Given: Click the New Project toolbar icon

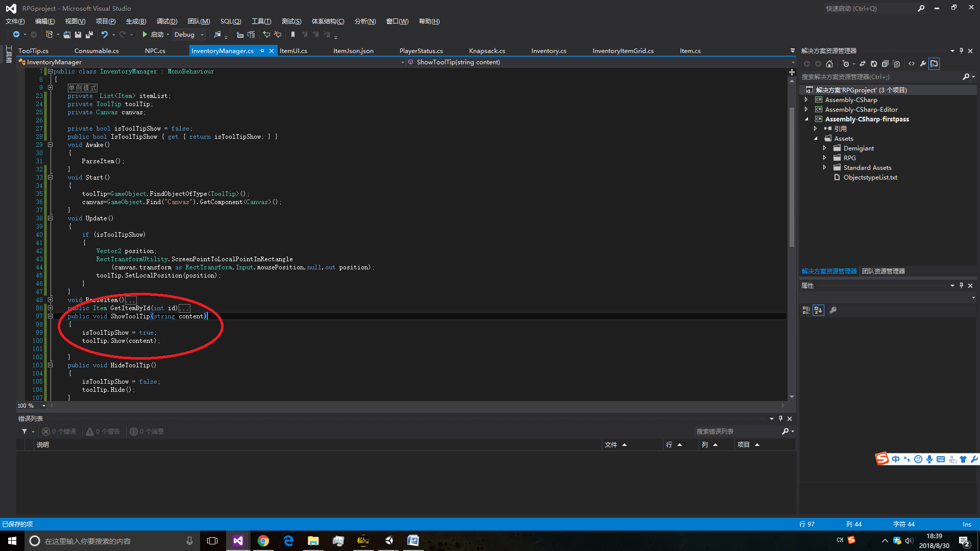Looking at the screenshot, I should pyautogui.click(x=50, y=34).
